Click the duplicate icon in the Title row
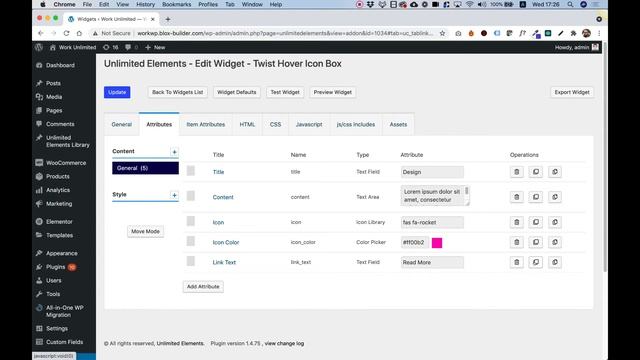640x360 pixels. 536,172
